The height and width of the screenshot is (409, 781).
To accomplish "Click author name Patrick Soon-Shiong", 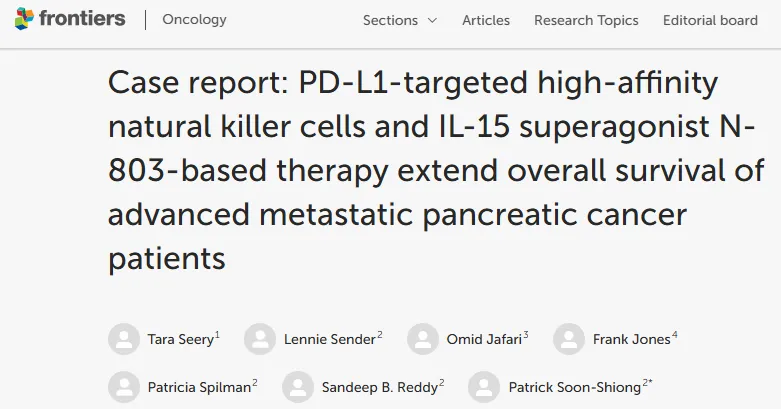I will click(574, 387).
